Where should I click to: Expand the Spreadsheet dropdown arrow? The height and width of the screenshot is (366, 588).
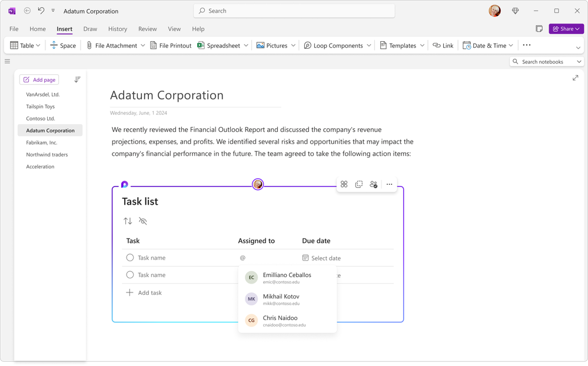click(x=246, y=45)
